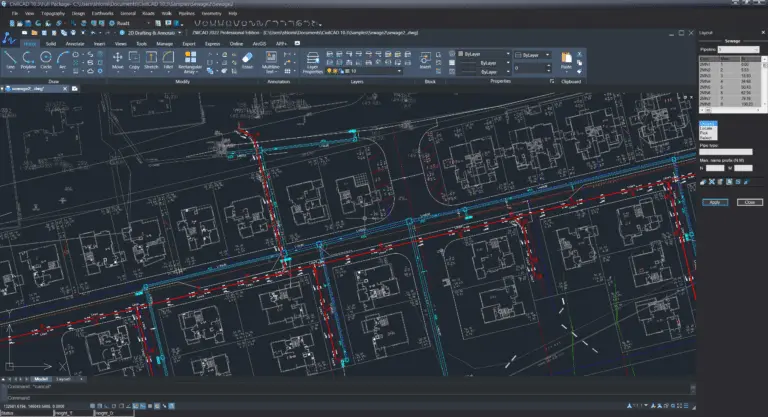The width and height of the screenshot is (768, 417).
Task: Select the Circle tool
Action: 46,60
